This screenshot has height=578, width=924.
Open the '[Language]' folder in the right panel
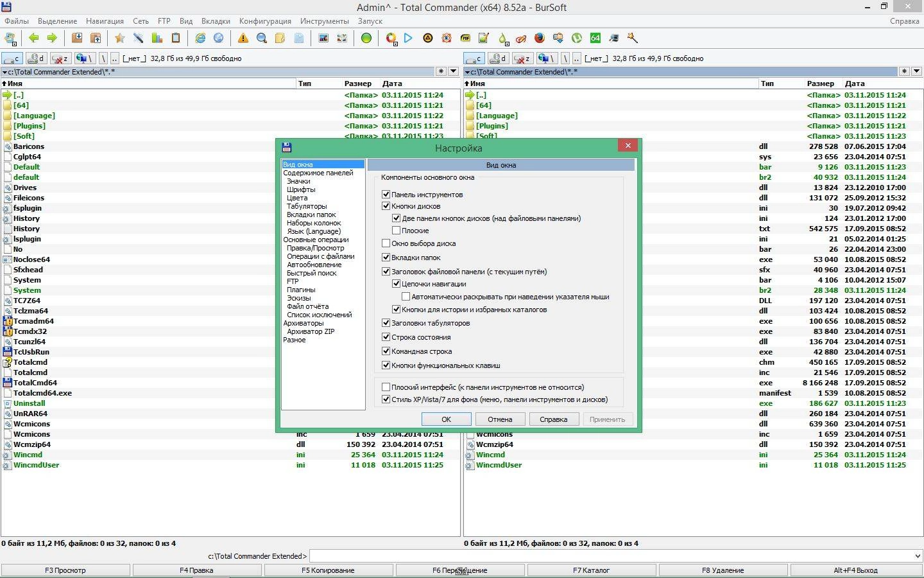pyautogui.click(x=497, y=116)
